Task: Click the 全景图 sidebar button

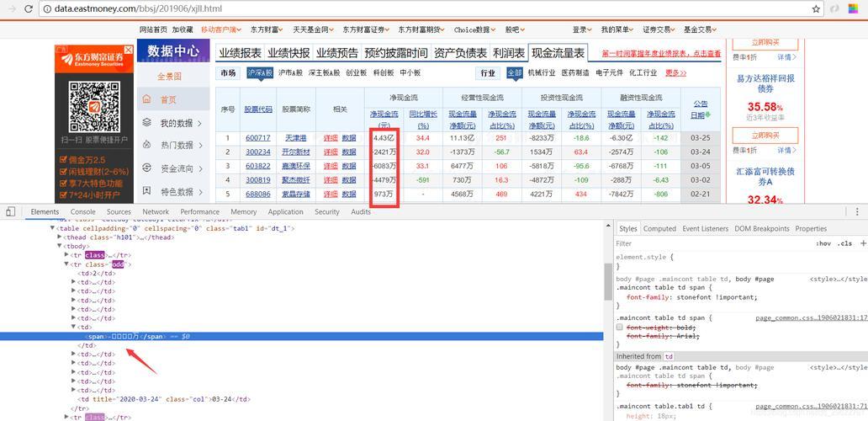Action: point(169,77)
